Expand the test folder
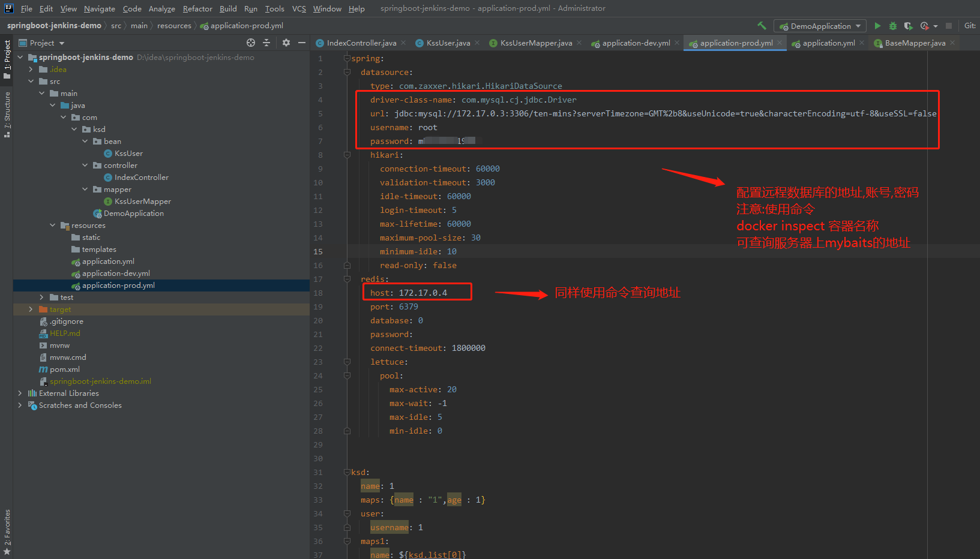Viewport: 980px width, 559px height. point(42,297)
